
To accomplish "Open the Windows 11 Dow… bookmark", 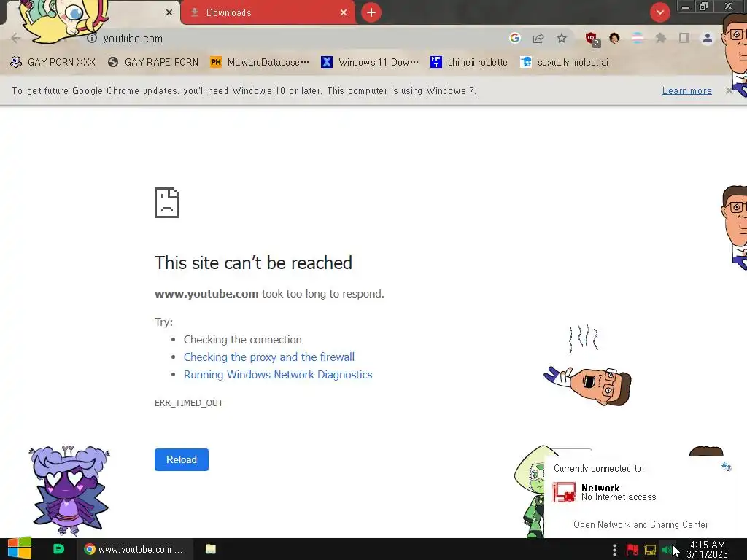I will 370,62.
